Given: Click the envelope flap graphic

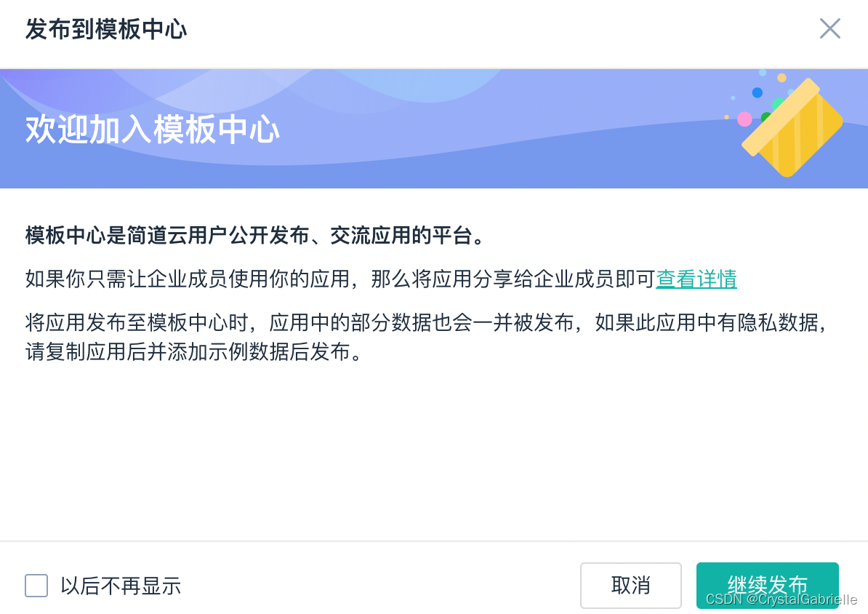Looking at the screenshot, I should (781, 116).
